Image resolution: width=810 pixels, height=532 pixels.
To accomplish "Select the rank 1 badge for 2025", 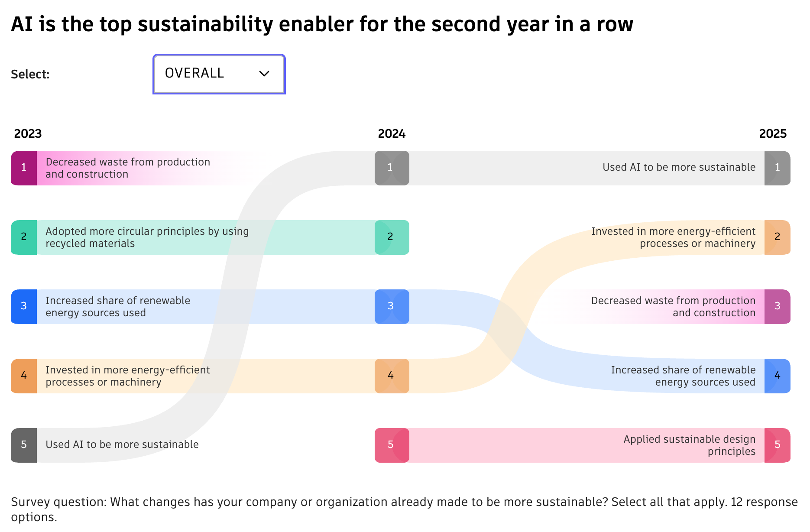I will tap(778, 168).
